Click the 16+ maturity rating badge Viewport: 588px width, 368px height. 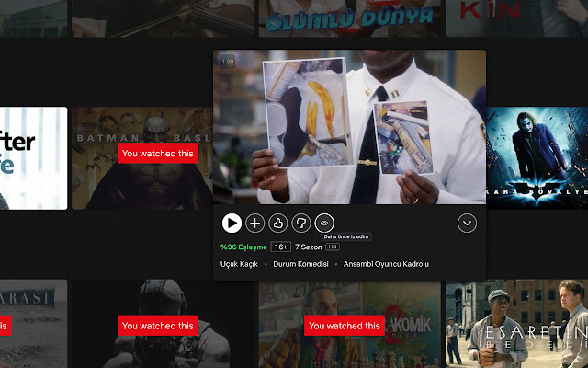281,247
